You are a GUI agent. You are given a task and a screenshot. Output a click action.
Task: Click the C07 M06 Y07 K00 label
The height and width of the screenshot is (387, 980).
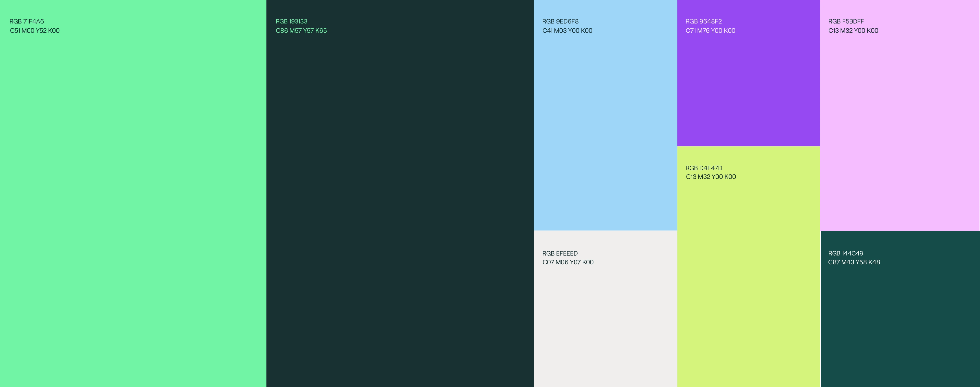[x=568, y=262]
